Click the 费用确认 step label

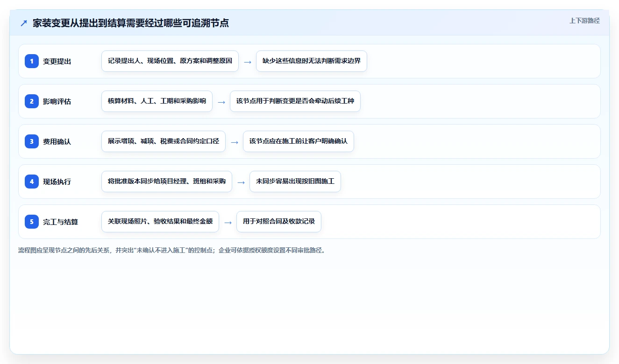coord(57,141)
